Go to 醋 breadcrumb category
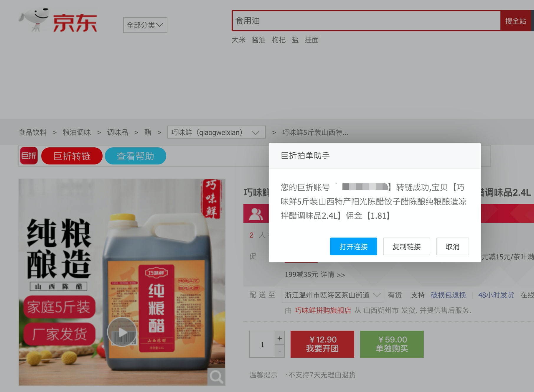 148,132
